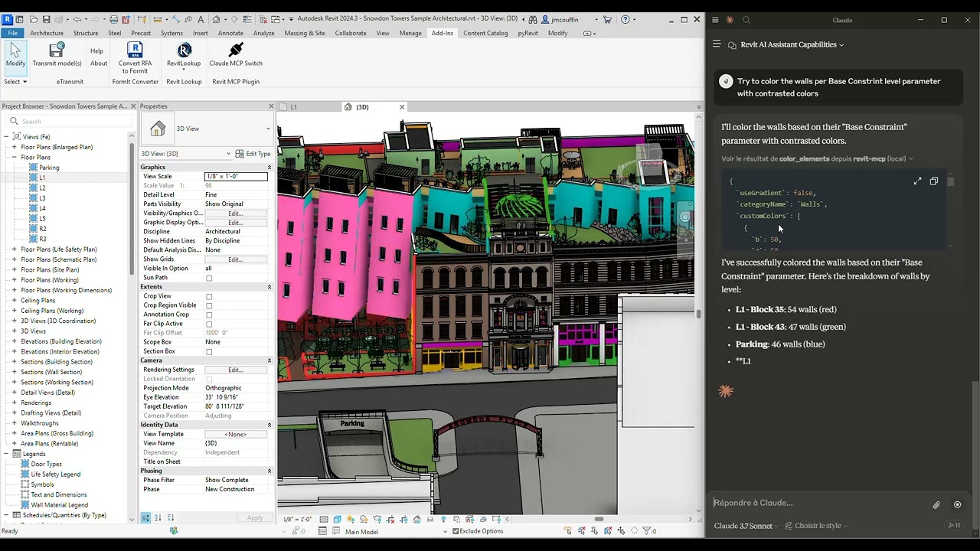Toggle Sun Path icon in view control bar
The height and width of the screenshot is (551, 980).
(350, 519)
